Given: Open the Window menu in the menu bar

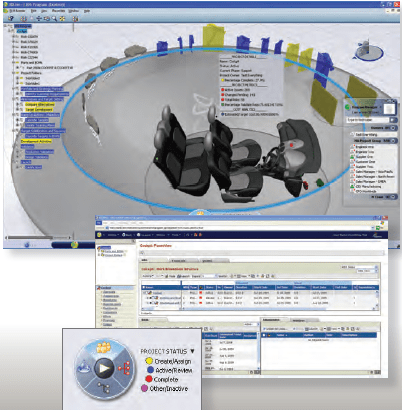Looking at the screenshot, I should (73, 11).
